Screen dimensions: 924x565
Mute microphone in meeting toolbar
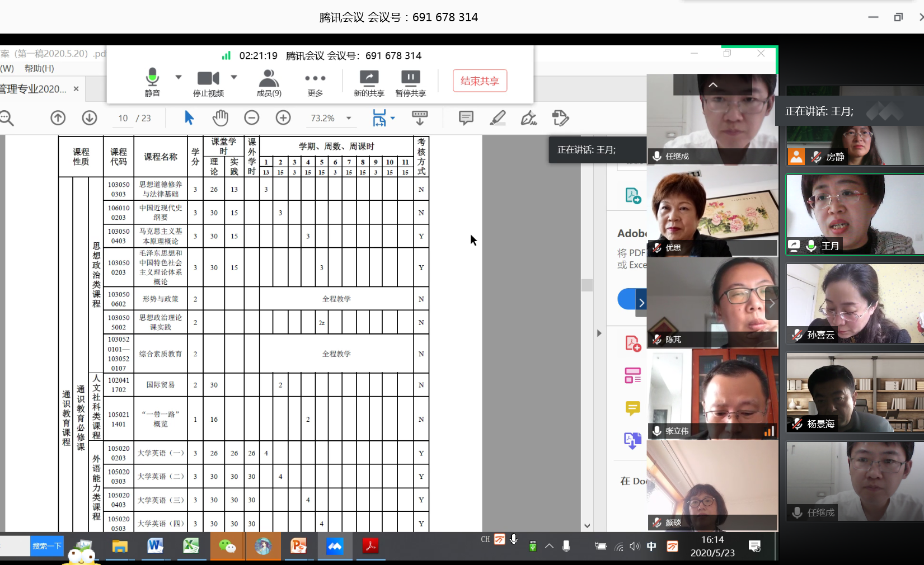[152, 82]
